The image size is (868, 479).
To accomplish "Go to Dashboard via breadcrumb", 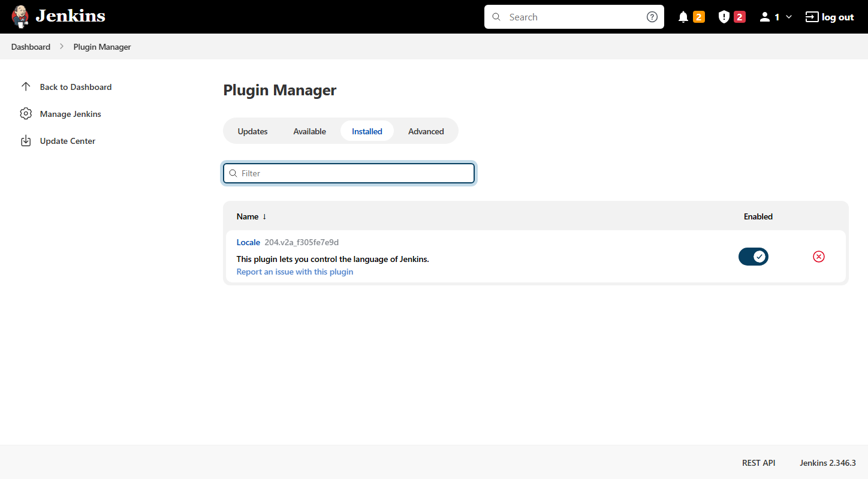I will tap(31, 47).
